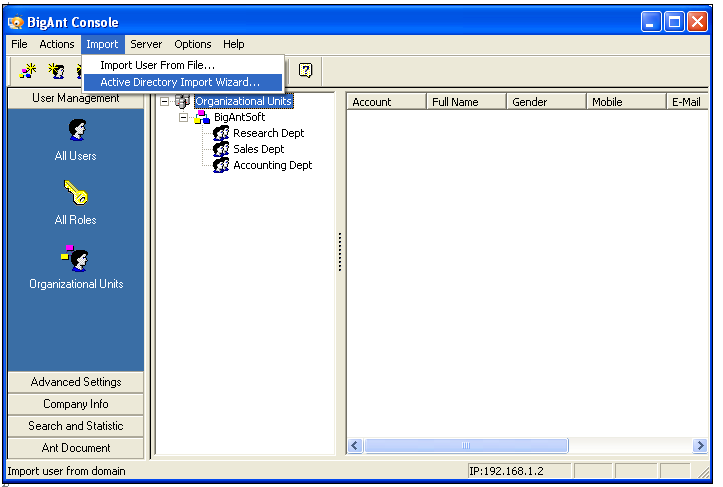Click the horizontal scrollbar left arrow
Viewport: 723px width, 487px height.
(355, 445)
